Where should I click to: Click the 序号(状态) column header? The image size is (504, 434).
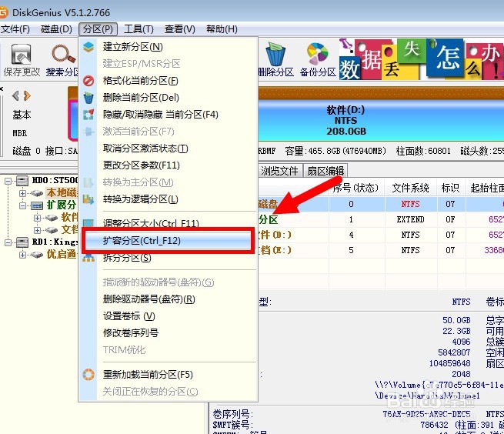point(356,188)
